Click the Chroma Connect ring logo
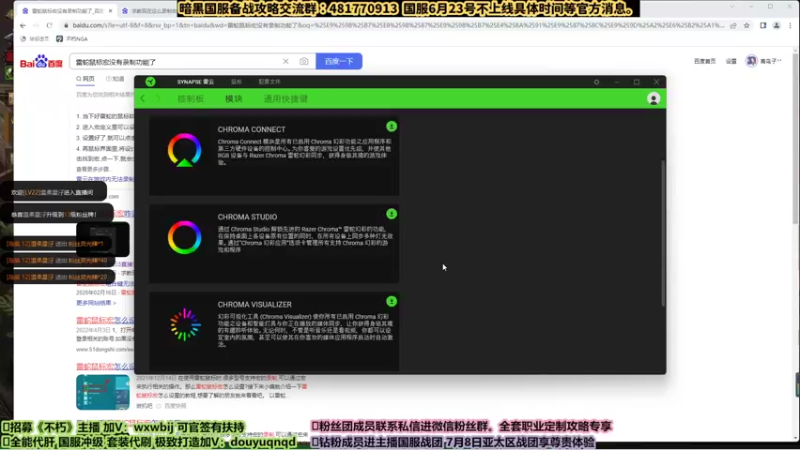This screenshot has height=450, width=800. coord(184,150)
